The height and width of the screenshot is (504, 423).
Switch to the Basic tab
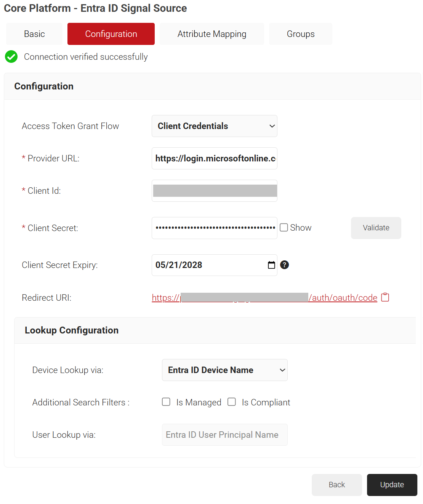click(x=34, y=34)
